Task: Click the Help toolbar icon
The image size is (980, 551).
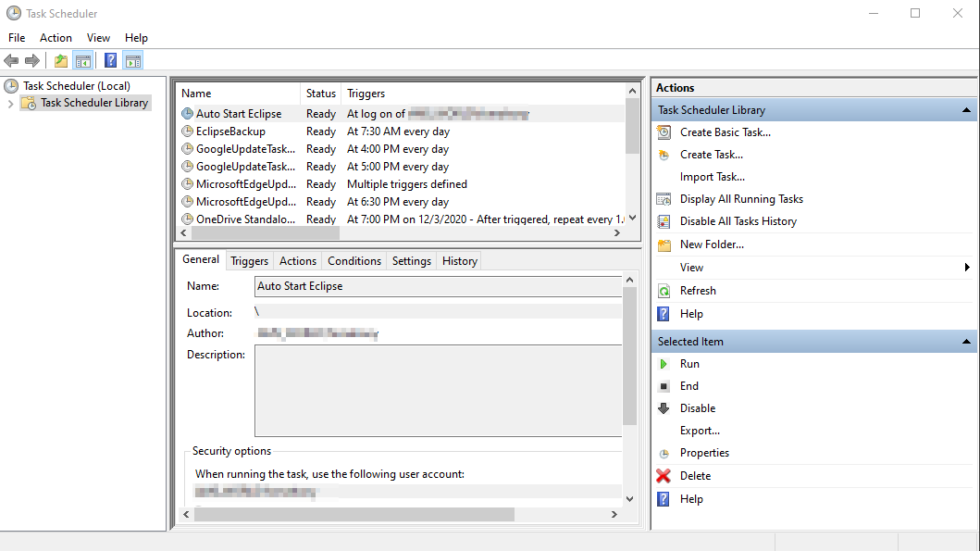Action: point(110,60)
